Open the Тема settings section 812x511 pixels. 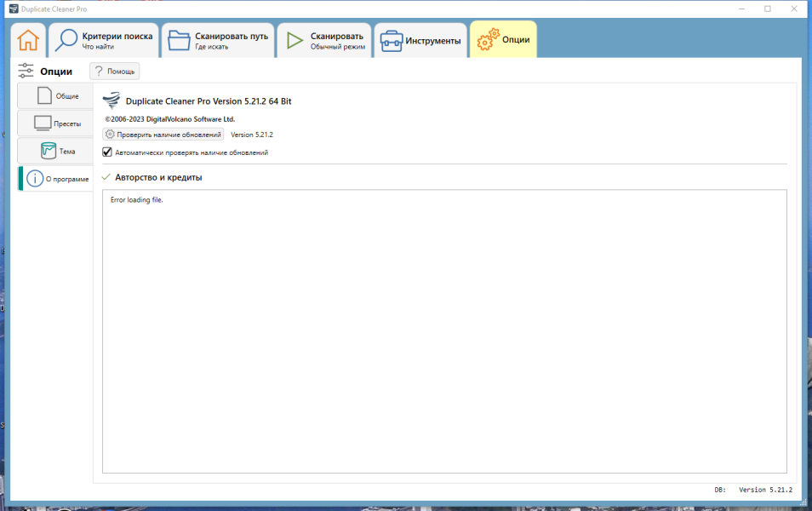coord(55,151)
